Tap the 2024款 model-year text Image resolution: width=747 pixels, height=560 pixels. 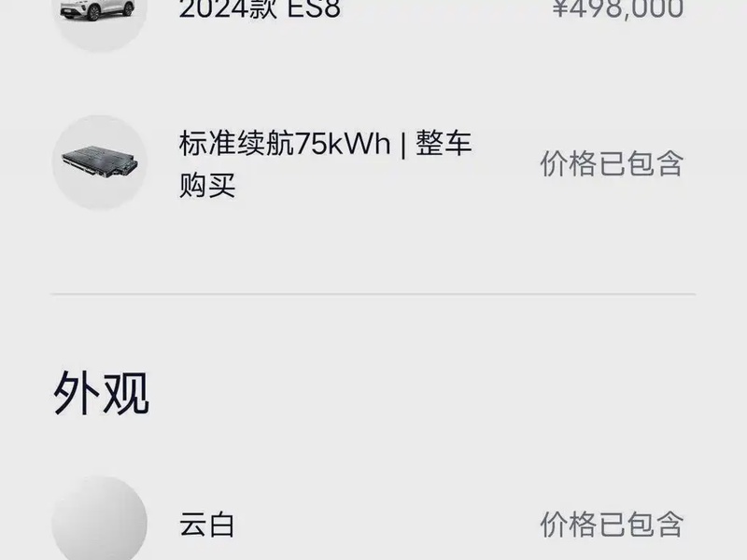point(228,8)
